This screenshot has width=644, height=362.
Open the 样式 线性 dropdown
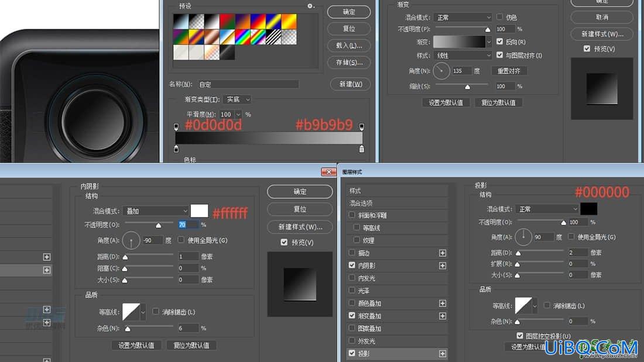pos(463,55)
